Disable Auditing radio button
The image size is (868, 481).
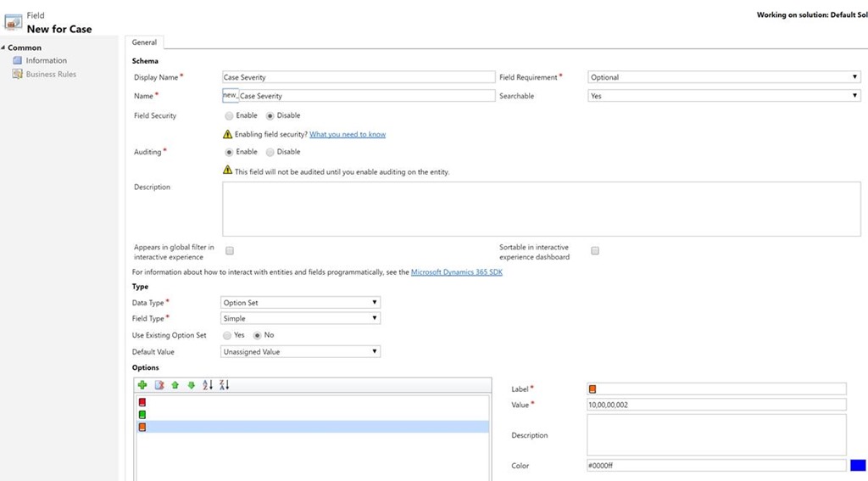tap(270, 152)
